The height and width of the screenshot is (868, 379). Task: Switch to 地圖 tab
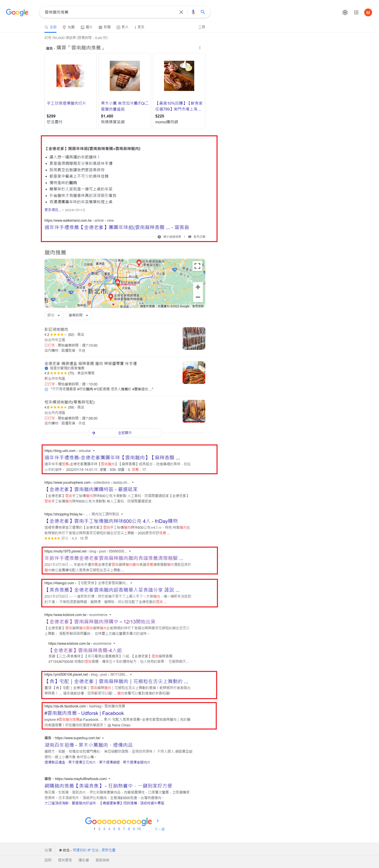(68, 27)
